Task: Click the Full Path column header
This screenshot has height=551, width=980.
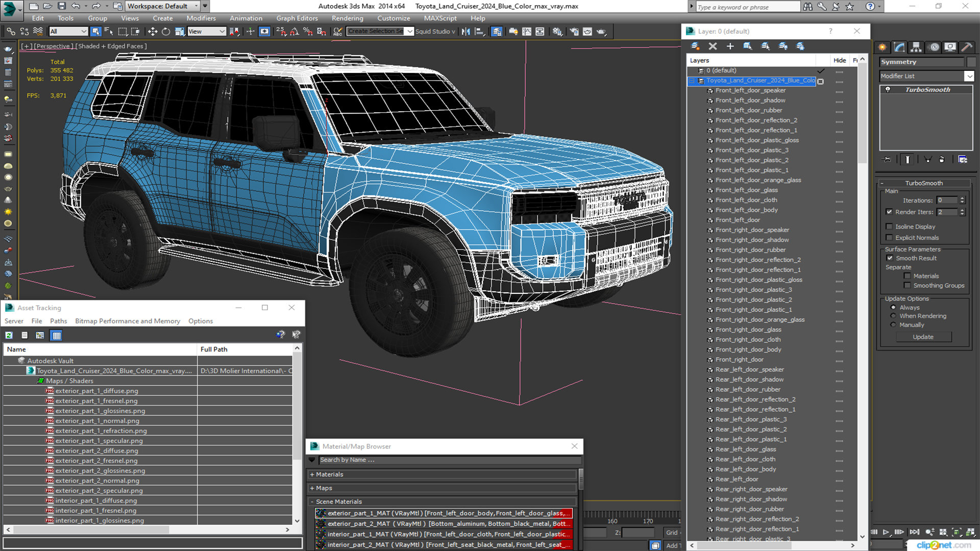Action: tap(214, 349)
